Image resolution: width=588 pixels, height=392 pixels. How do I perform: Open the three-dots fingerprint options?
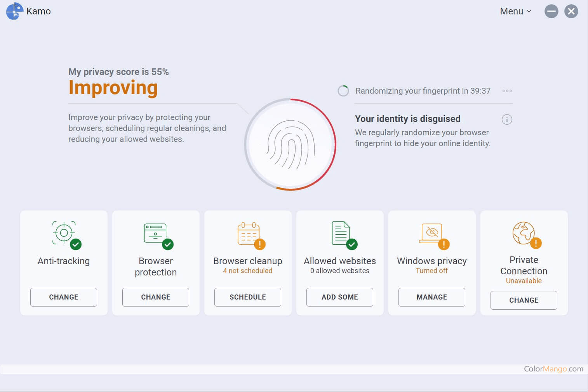507,91
